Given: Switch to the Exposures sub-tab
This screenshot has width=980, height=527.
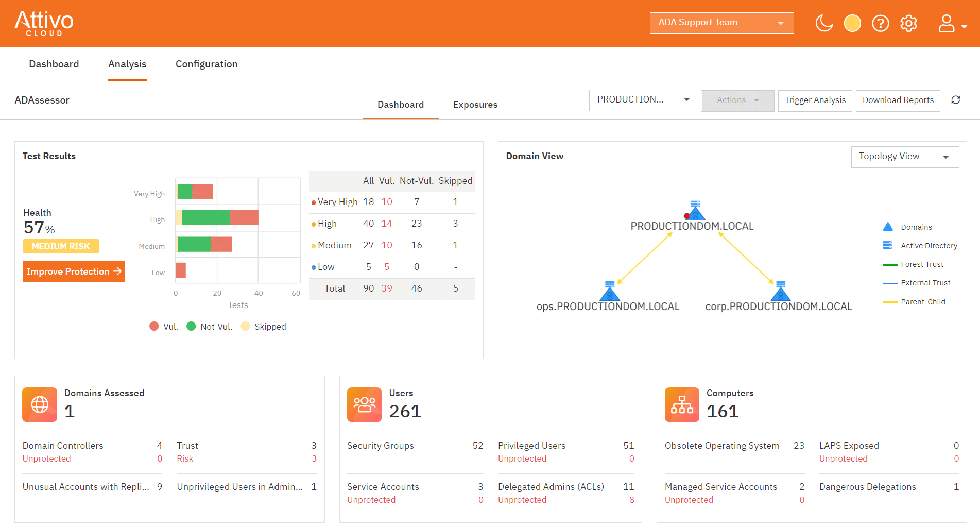Looking at the screenshot, I should 475,105.
